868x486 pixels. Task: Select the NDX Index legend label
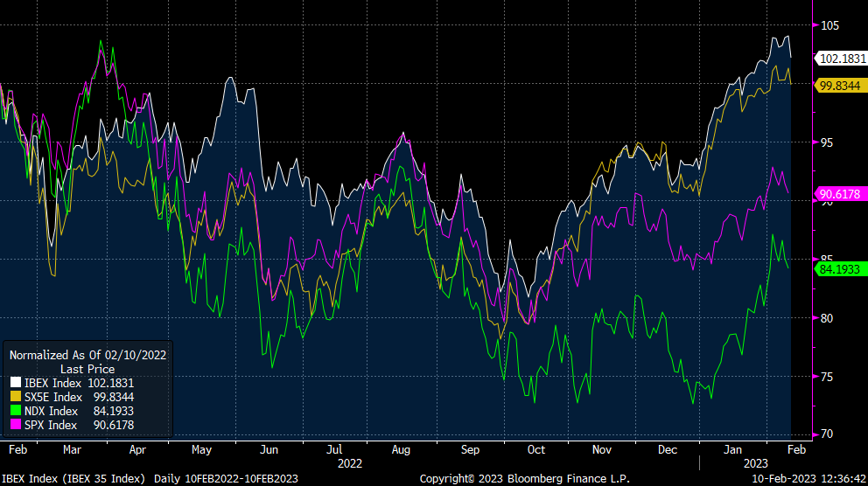(x=50, y=411)
